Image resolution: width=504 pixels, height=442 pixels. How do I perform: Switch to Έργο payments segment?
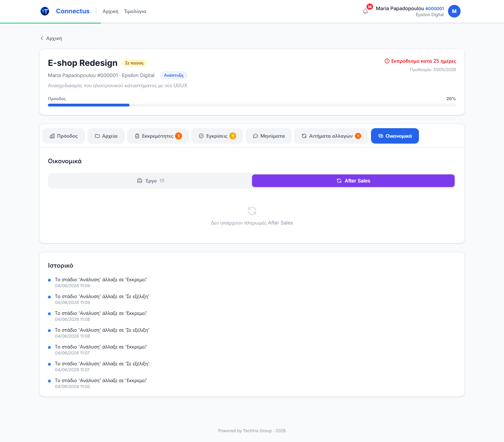(150, 181)
